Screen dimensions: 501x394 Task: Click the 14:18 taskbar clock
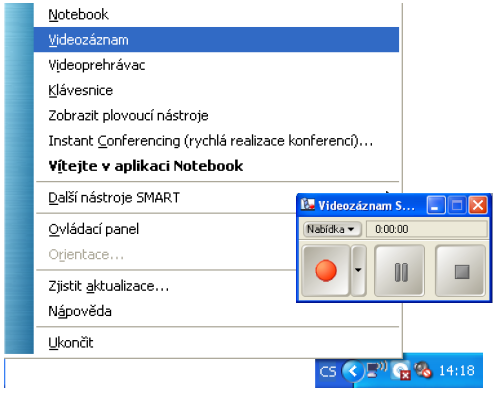pos(457,371)
